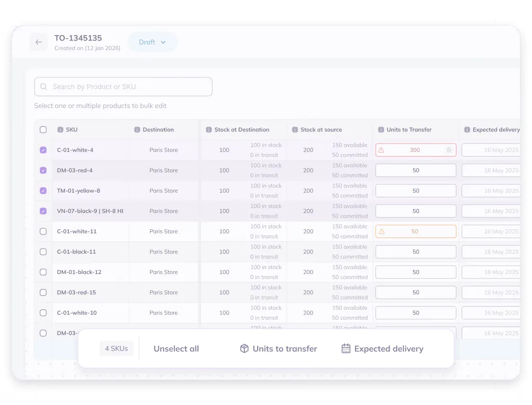Click the SKU column header text
Image resolution: width=532 pixels, height=405 pixels.
point(72,130)
